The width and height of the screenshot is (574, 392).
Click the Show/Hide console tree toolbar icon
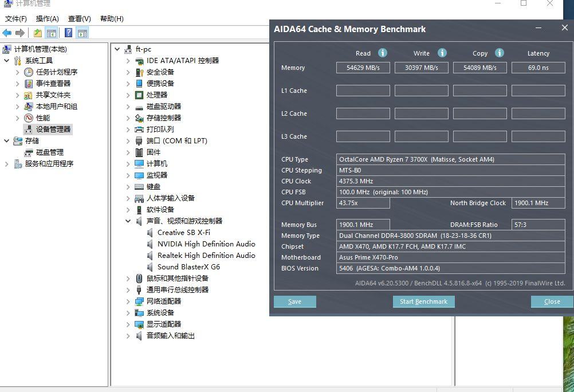point(52,33)
